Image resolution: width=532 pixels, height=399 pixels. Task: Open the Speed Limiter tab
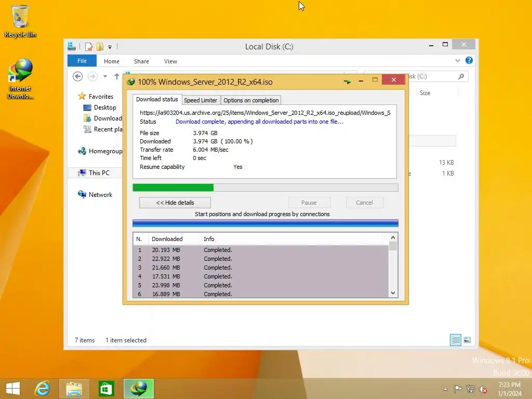point(201,100)
